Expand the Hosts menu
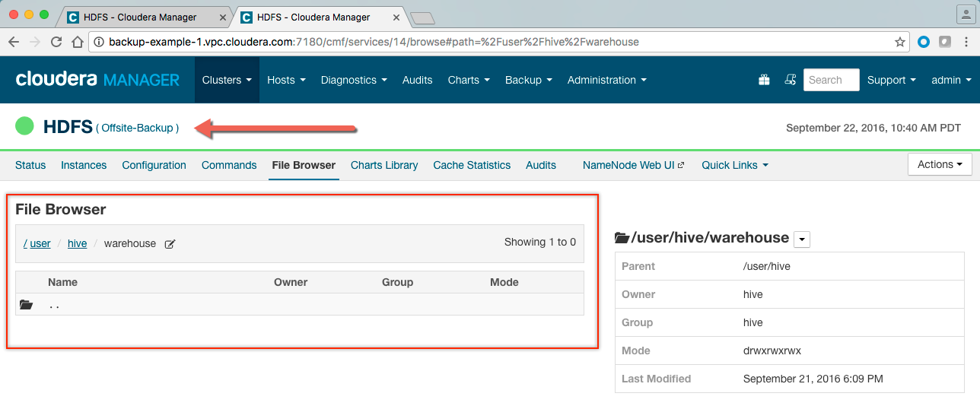The width and height of the screenshot is (980, 406). click(286, 80)
